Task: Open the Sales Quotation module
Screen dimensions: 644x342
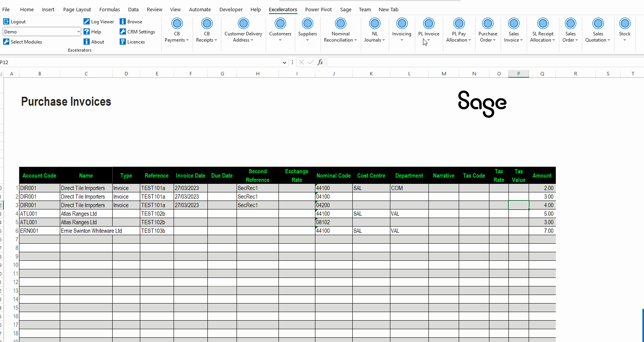Action: (x=598, y=30)
